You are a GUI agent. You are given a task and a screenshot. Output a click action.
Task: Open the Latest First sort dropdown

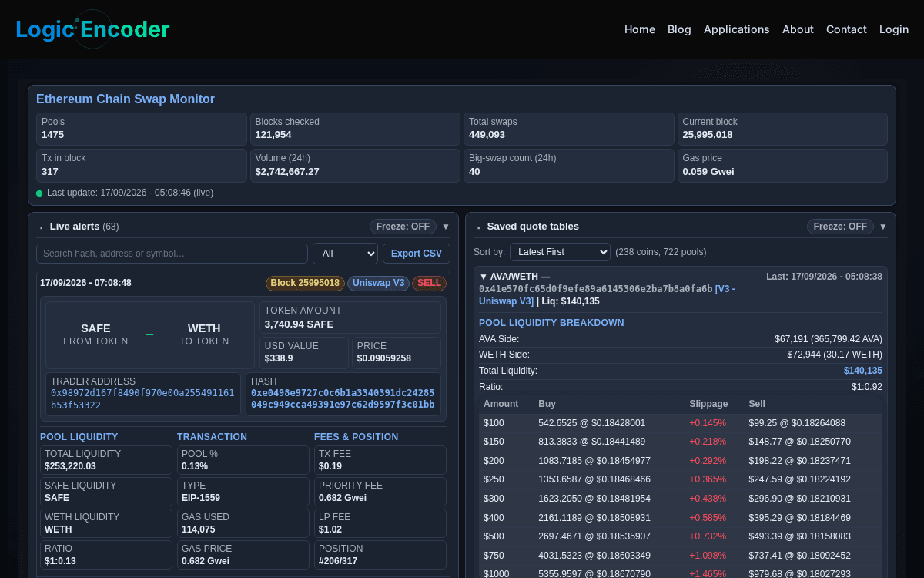(x=560, y=252)
